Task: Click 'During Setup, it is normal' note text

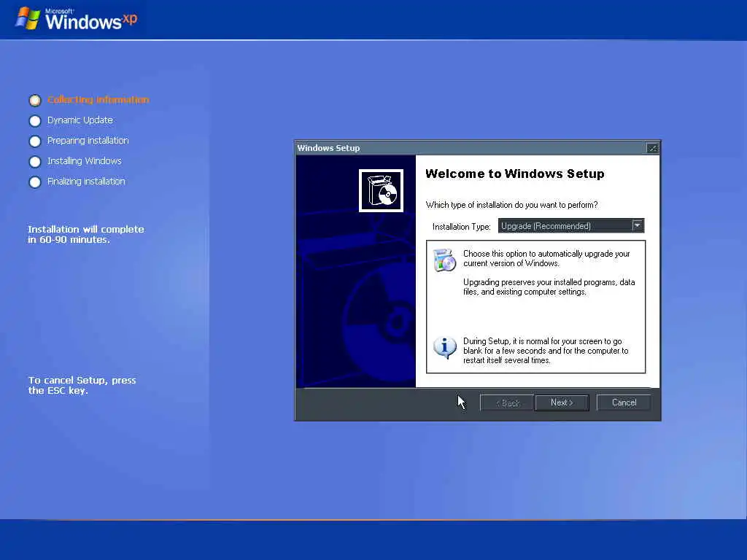Action: point(546,351)
